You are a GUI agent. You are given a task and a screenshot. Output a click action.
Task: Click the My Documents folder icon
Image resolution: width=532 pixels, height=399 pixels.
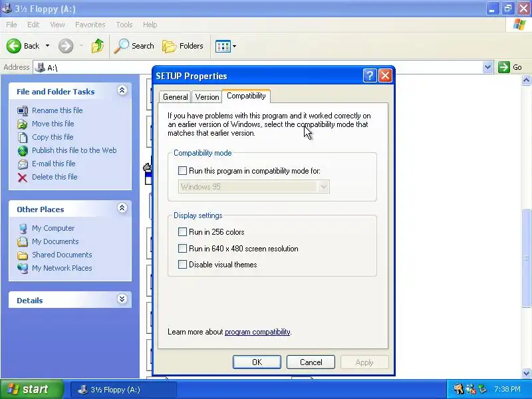pos(23,241)
